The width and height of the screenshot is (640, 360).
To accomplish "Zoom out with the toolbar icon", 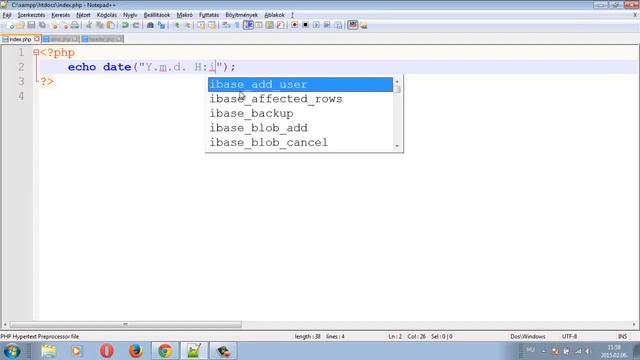I will pyautogui.click(x=188, y=25).
